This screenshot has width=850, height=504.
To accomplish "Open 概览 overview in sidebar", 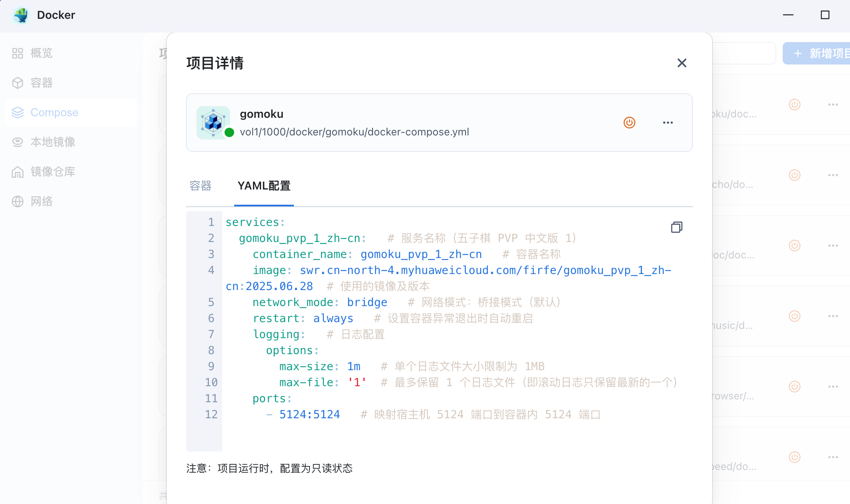I will (x=41, y=53).
